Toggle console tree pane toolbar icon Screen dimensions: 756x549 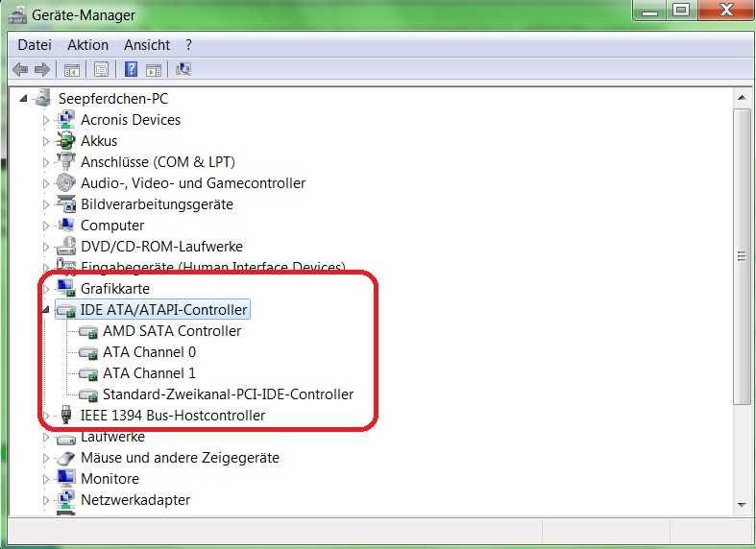point(72,70)
